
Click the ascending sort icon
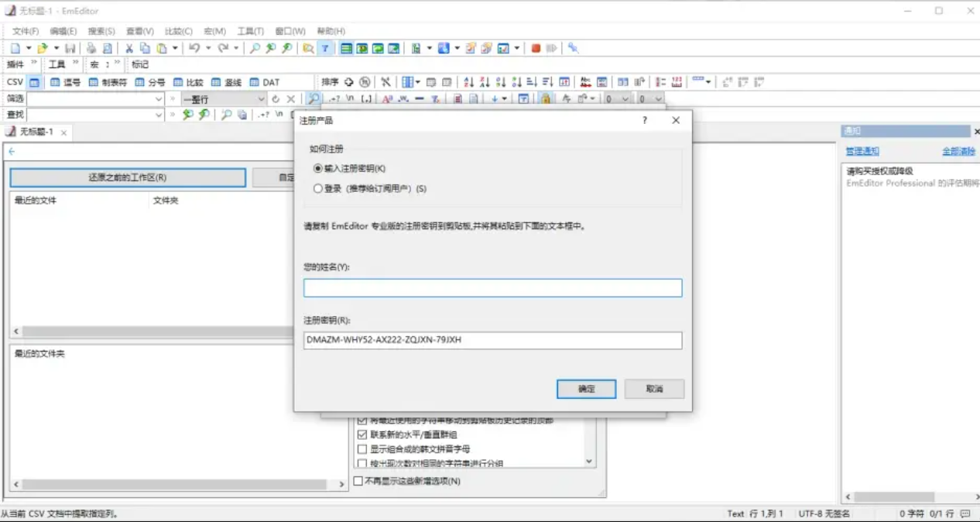pyautogui.click(x=468, y=81)
